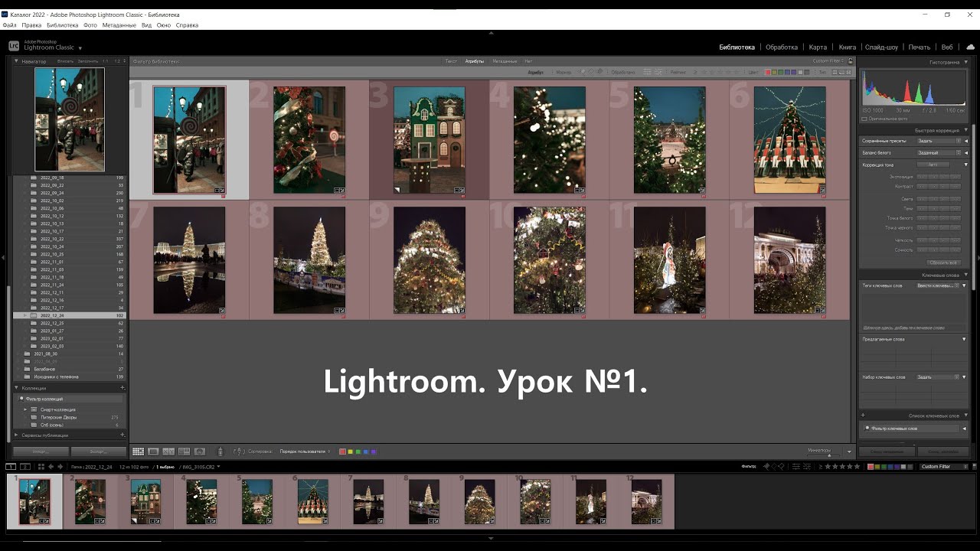The width and height of the screenshot is (980, 551).
Task: Go forward with filmstrip right arrow
Action: point(60,466)
